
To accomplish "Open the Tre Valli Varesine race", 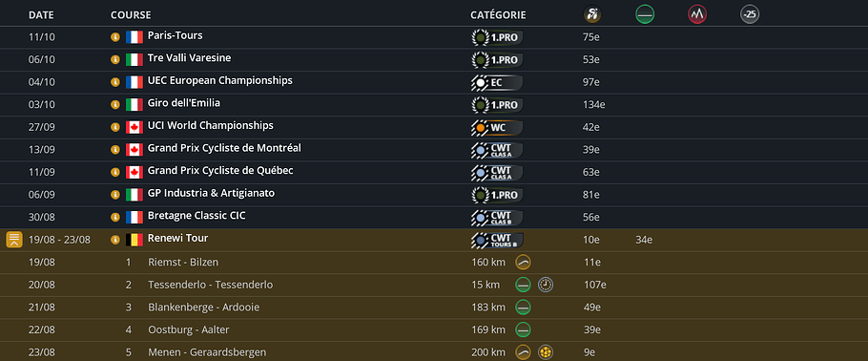I will (x=189, y=58).
